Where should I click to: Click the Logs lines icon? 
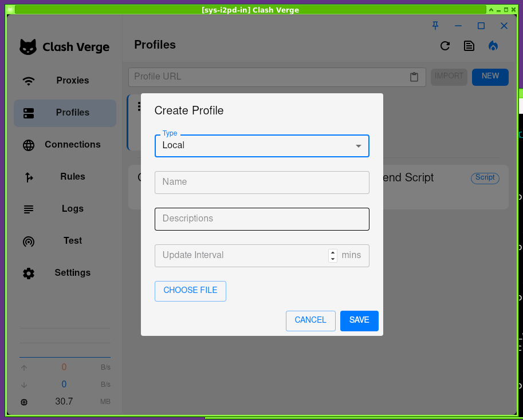click(29, 209)
